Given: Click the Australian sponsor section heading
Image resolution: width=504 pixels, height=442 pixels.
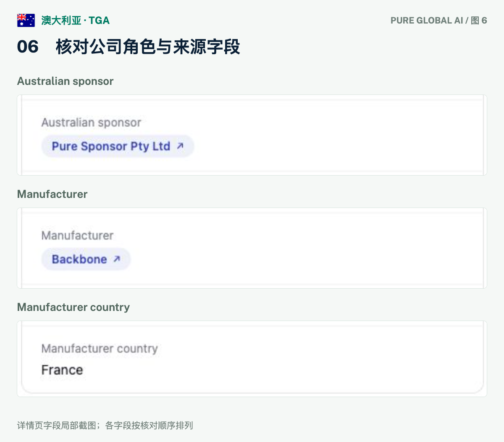Looking at the screenshot, I should click(65, 81).
